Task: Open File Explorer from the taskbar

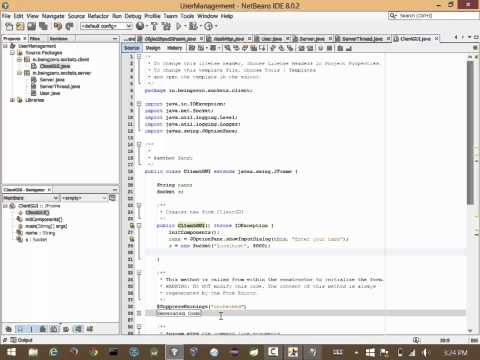Action: click(x=33, y=352)
